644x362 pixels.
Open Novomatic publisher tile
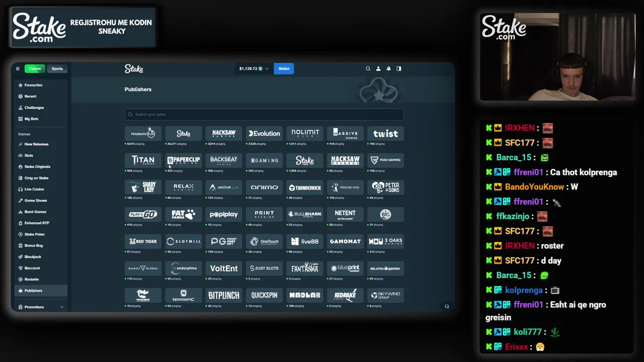click(184, 295)
